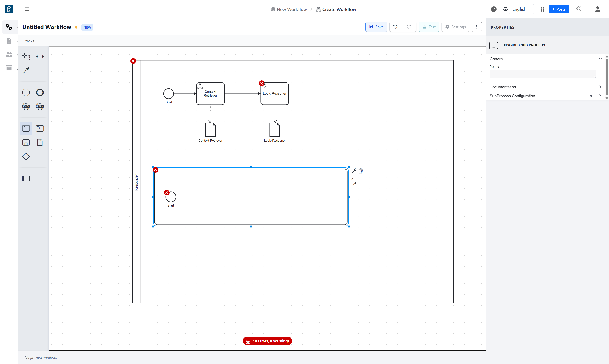Choose the message catch event in palette

click(x=40, y=107)
